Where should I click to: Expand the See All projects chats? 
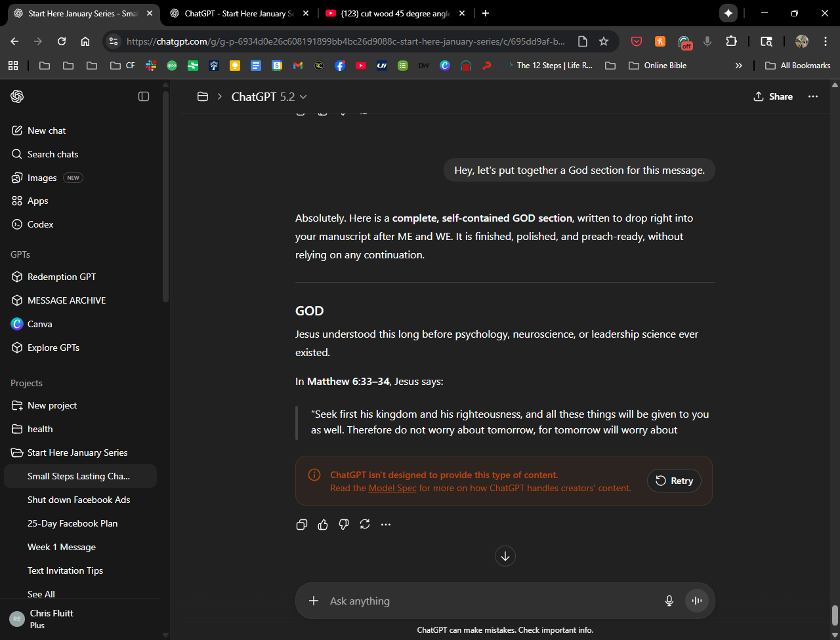pyautogui.click(x=41, y=594)
